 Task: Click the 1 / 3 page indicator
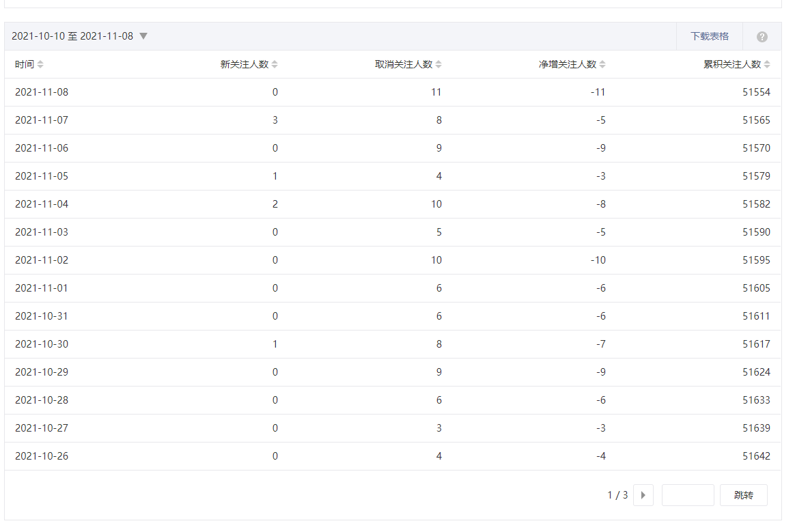coord(617,495)
